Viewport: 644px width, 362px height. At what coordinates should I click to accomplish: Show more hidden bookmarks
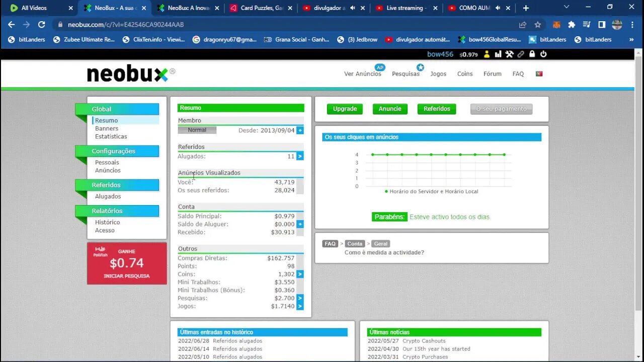click(x=631, y=39)
